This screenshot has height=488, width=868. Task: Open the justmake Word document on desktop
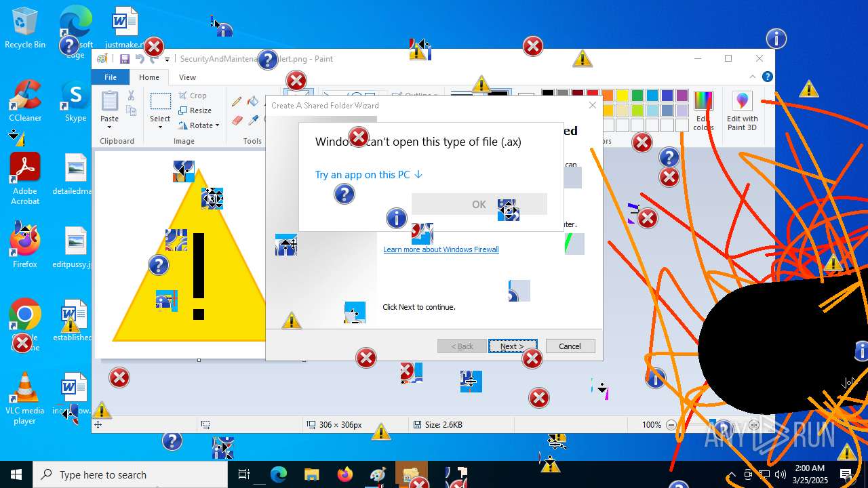[125, 28]
